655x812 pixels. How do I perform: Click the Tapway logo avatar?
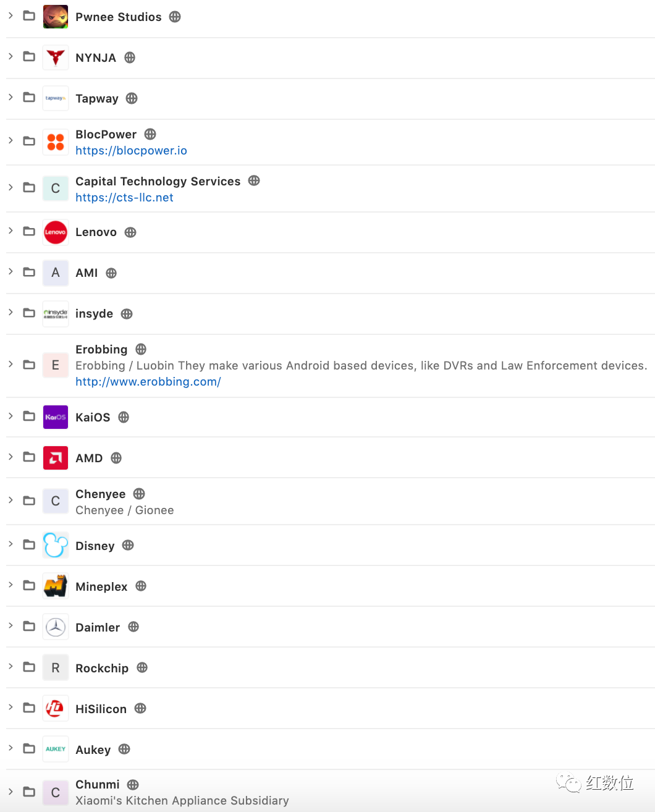point(56,98)
